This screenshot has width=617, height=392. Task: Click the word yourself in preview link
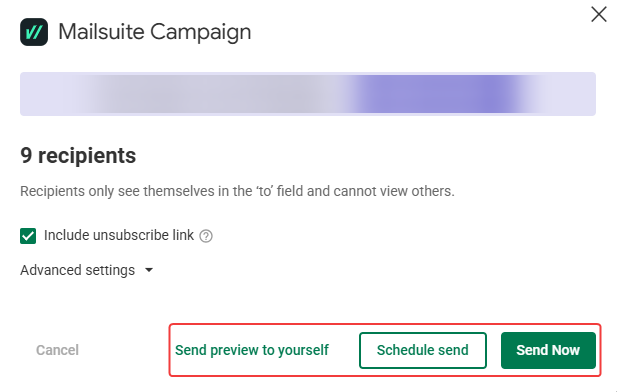coord(303,350)
